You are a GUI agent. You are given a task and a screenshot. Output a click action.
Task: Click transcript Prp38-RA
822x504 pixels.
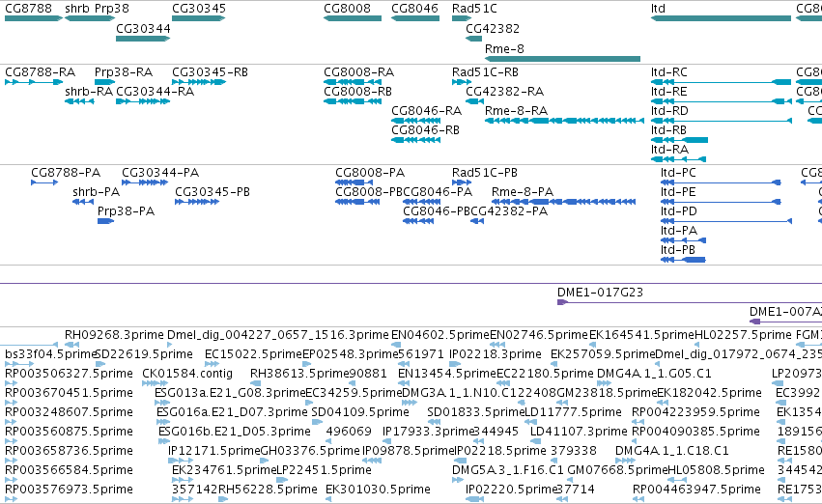pyautogui.click(x=104, y=82)
